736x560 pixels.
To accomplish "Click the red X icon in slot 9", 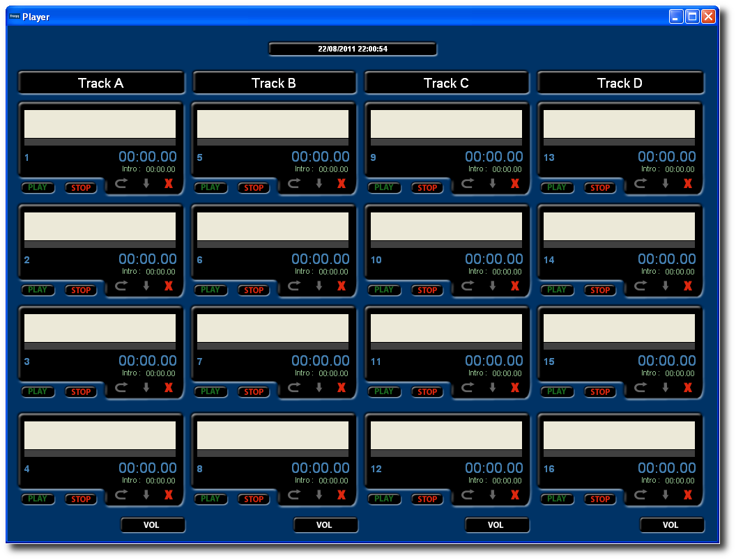I will point(515,184).
